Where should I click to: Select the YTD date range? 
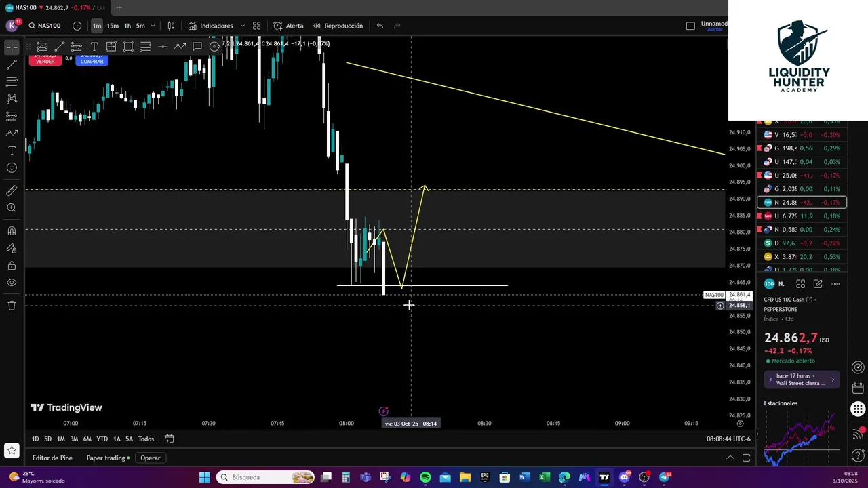point(102,439)
